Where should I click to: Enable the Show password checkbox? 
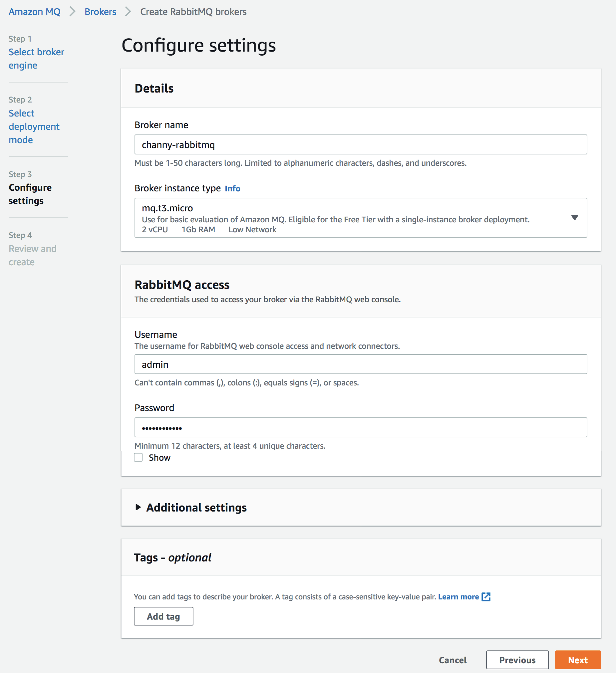138,457
